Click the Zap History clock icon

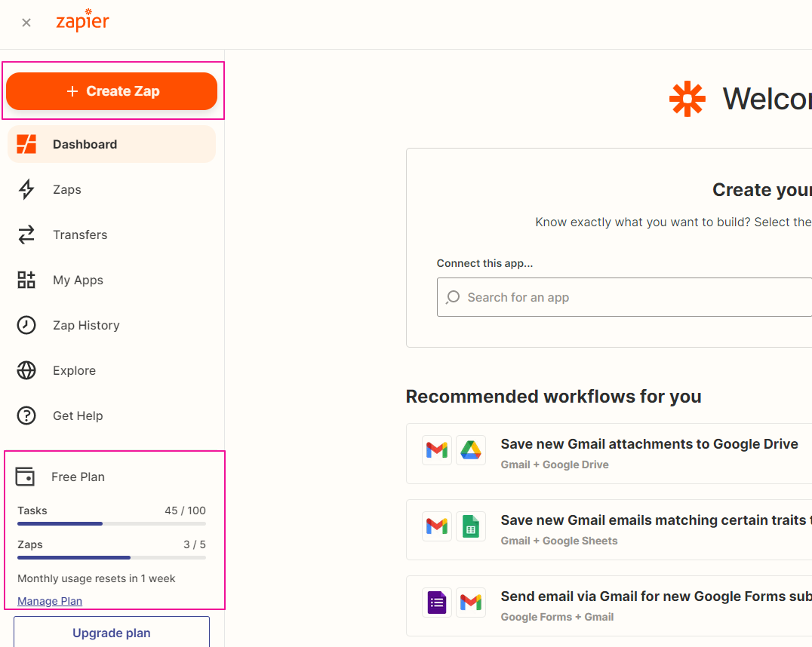[x=26, y=325]
